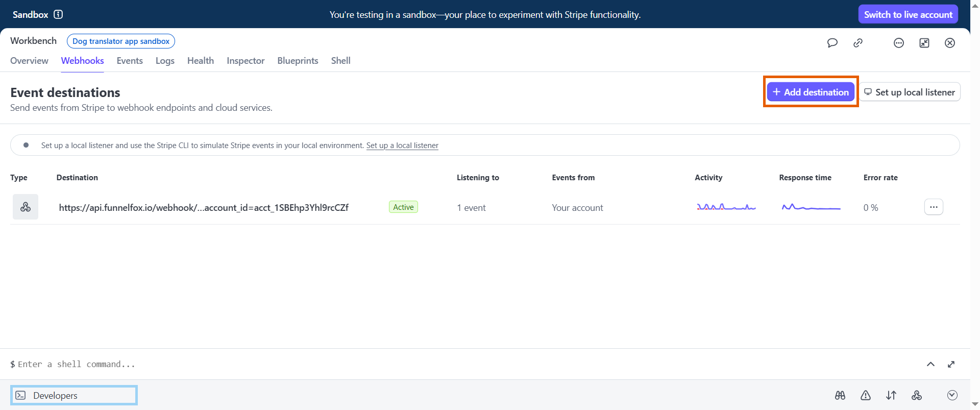This screenshot has height=410, width=980.
Task: Click the Sandbox info icon
Action: click(x=58, y=14)
